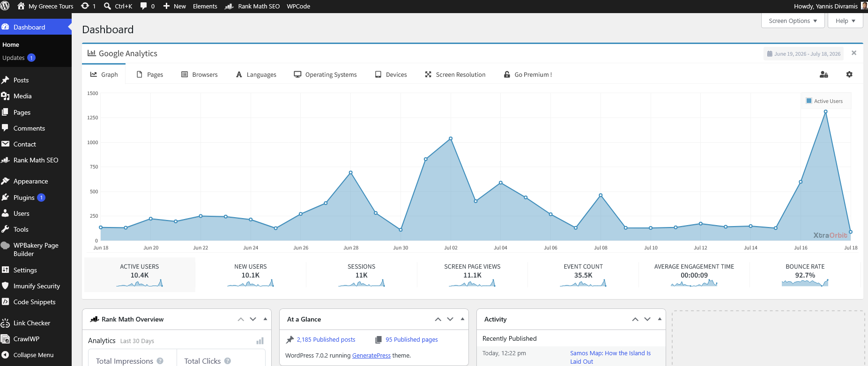Move the Rank Math Overview widget down
Screen dimensions: 868x366
pyautogui.click(x=253, y=319)
